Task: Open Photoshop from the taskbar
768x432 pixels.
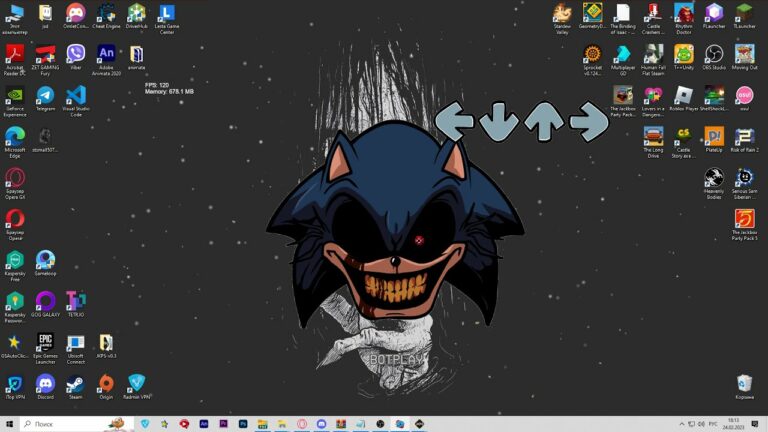Action: (x=243, y=424)
